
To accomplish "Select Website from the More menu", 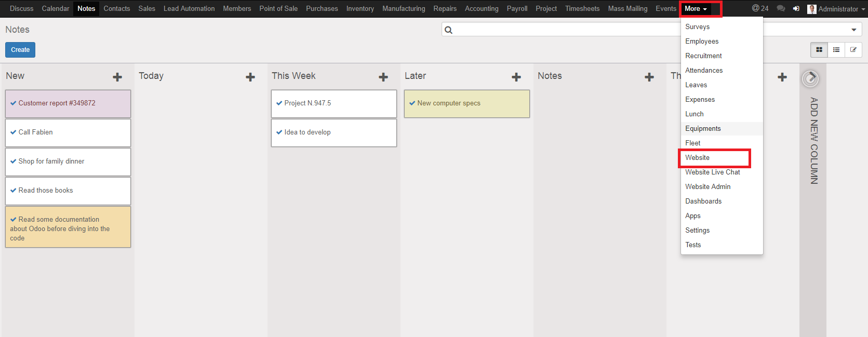I will click(x=698, y=158).
